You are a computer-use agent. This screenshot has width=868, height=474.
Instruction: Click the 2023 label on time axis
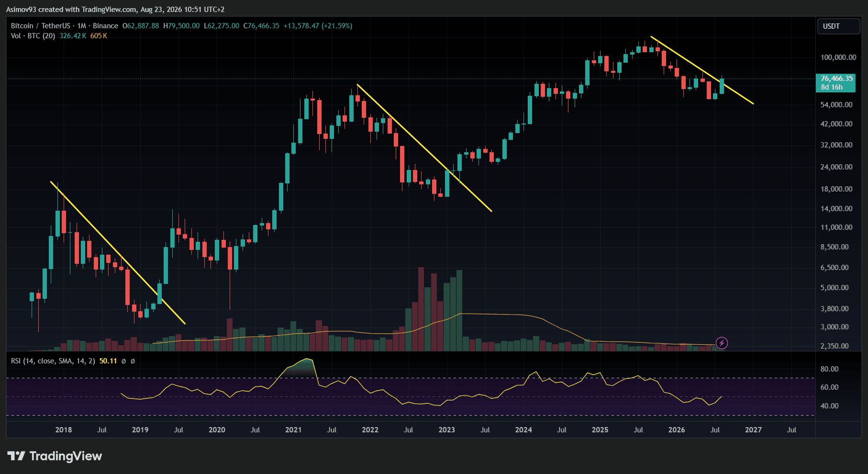coord(446,430)
